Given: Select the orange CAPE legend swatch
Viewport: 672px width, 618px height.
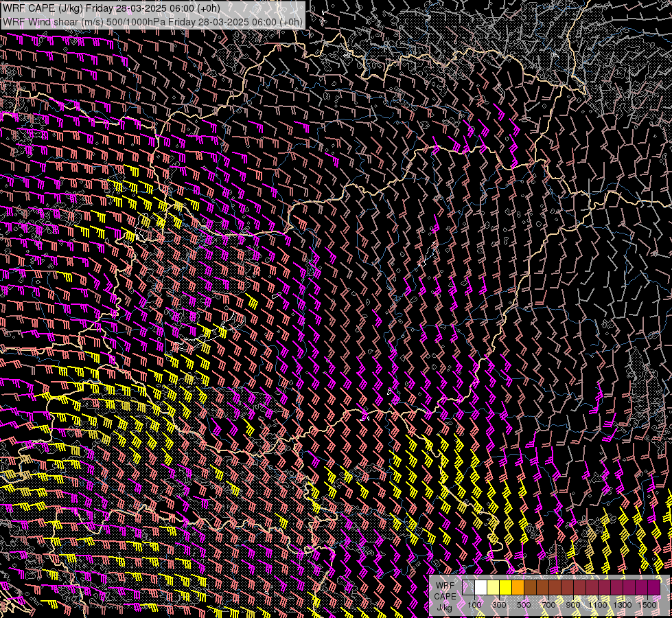Looking at the screenshot, I should (x=518, y=587).
